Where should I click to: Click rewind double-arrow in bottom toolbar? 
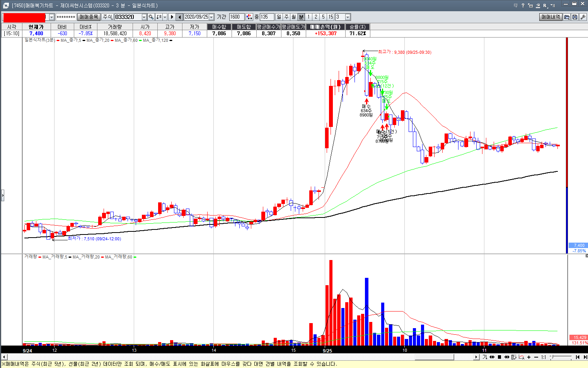click(x=492, y=357)
